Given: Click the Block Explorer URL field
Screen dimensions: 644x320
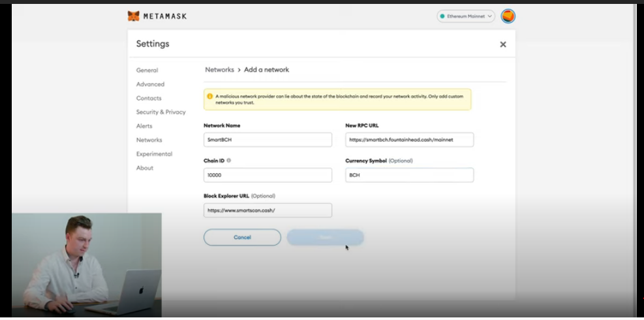Looking at the screenshot, I should coord(268,210).
